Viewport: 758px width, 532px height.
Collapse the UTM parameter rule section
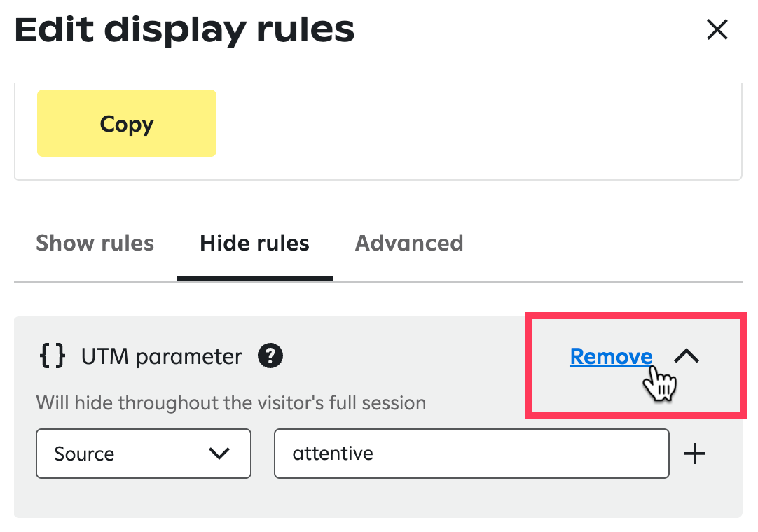click(687, 356)
